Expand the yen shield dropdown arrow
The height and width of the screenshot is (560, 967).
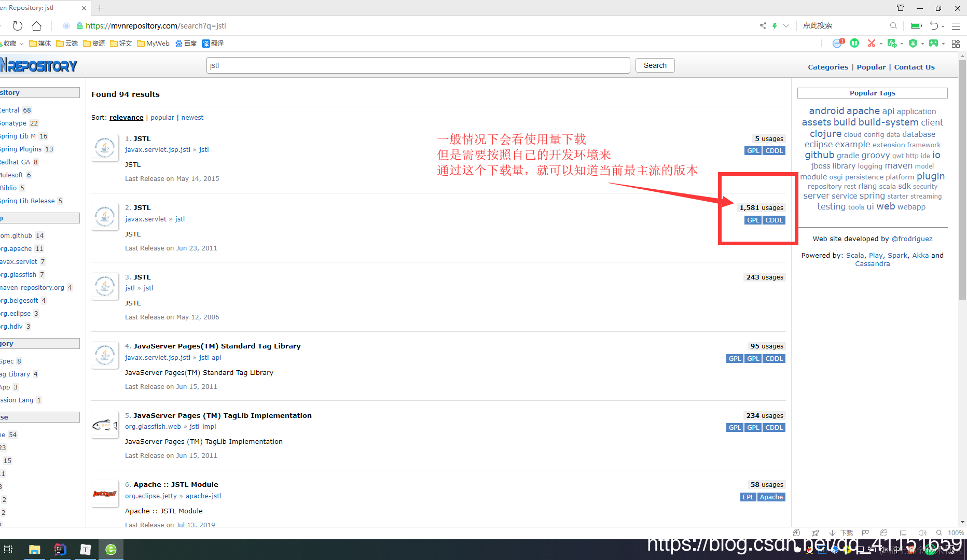point(922,44)
